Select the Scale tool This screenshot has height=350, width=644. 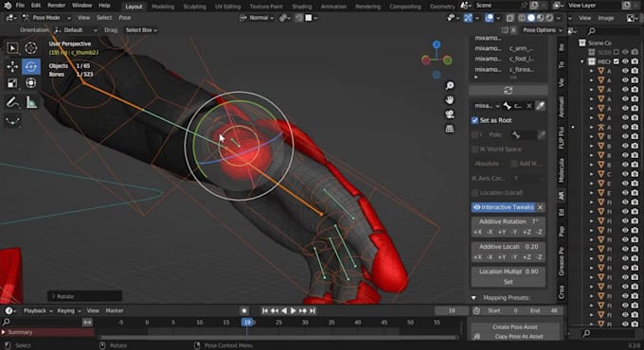pos(12,83)
